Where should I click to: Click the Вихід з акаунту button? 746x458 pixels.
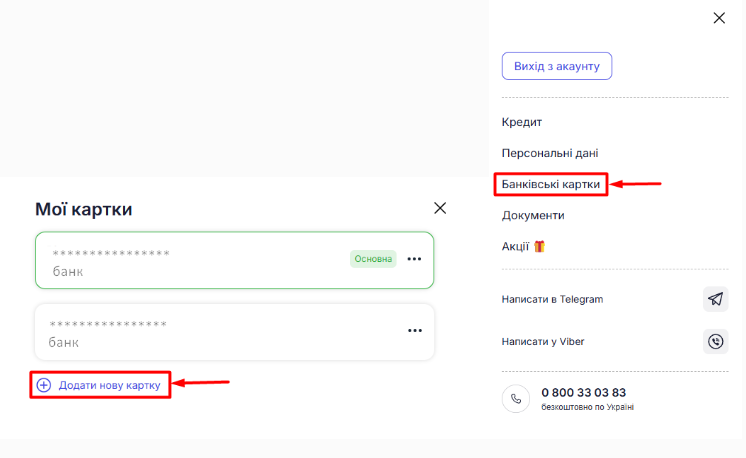pos(556,66)
